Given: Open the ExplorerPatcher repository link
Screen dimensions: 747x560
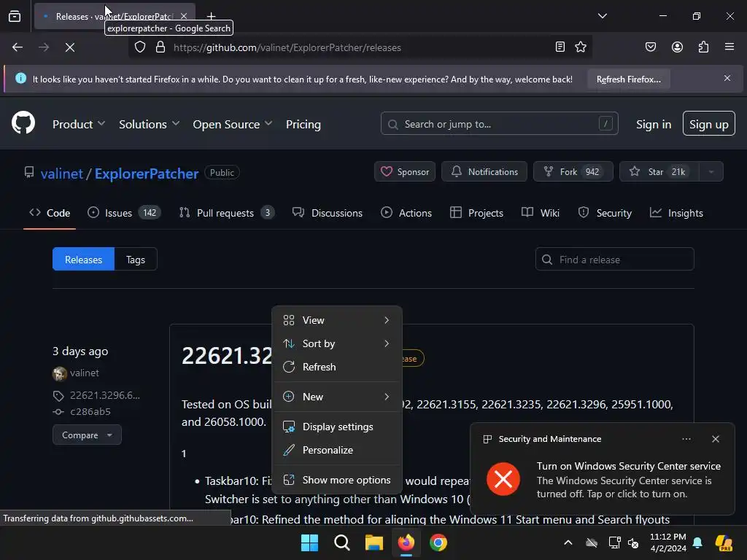Looking at the screenshot, I should [146, 174].
